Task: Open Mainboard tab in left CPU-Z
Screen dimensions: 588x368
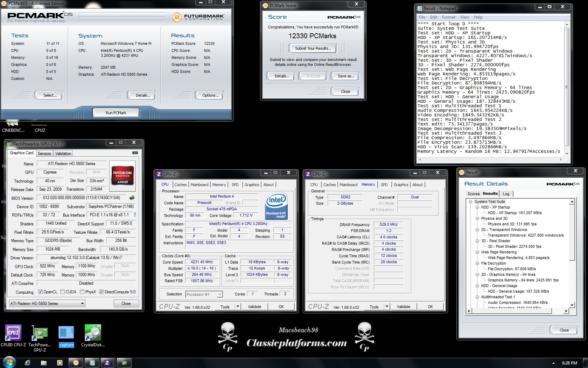Action: pos(199,185)
